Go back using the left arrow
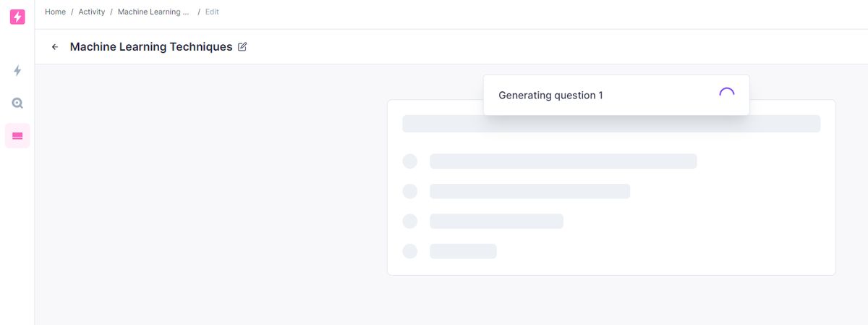Image resolution: width=868 pixels, height=325 pixels. (55, 47)
